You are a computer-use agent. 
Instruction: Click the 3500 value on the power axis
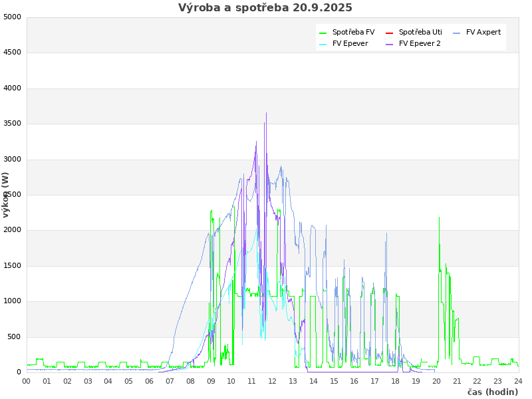coord(12,124)
